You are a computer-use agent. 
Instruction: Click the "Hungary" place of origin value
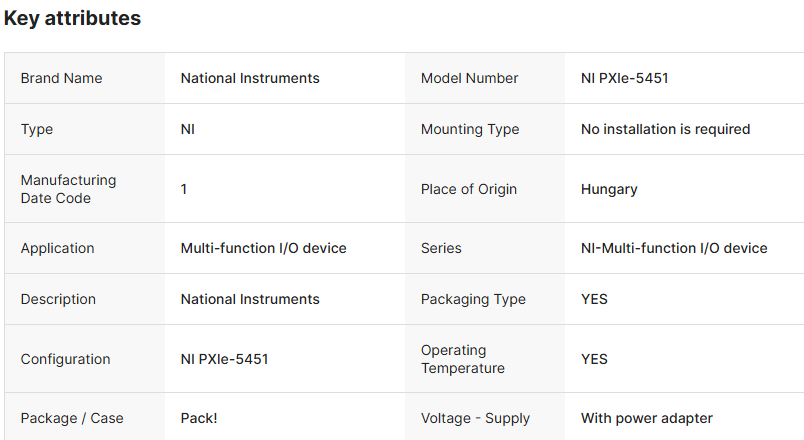point(609,189)
